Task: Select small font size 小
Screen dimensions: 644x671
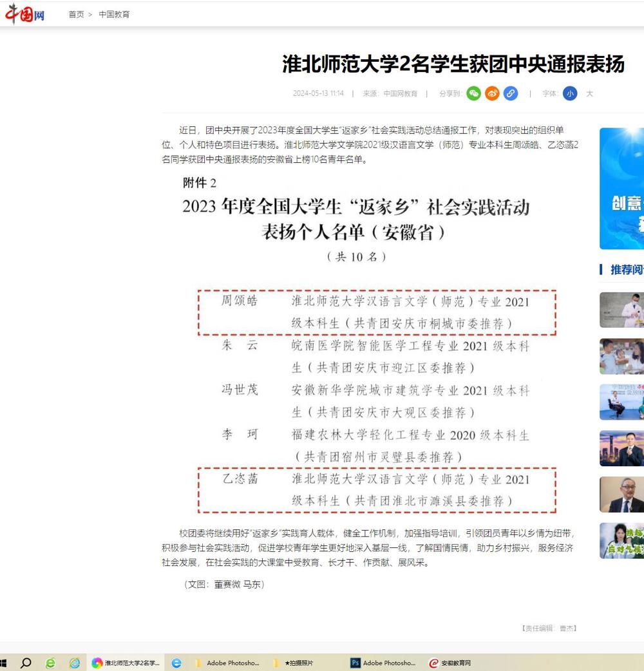Action: [570, 93]
